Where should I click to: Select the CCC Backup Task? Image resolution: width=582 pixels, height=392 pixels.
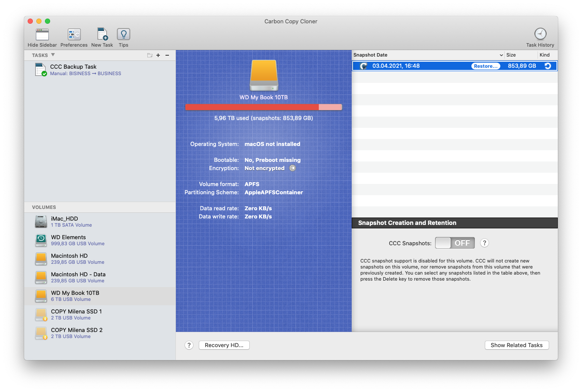tap(100, 70)
